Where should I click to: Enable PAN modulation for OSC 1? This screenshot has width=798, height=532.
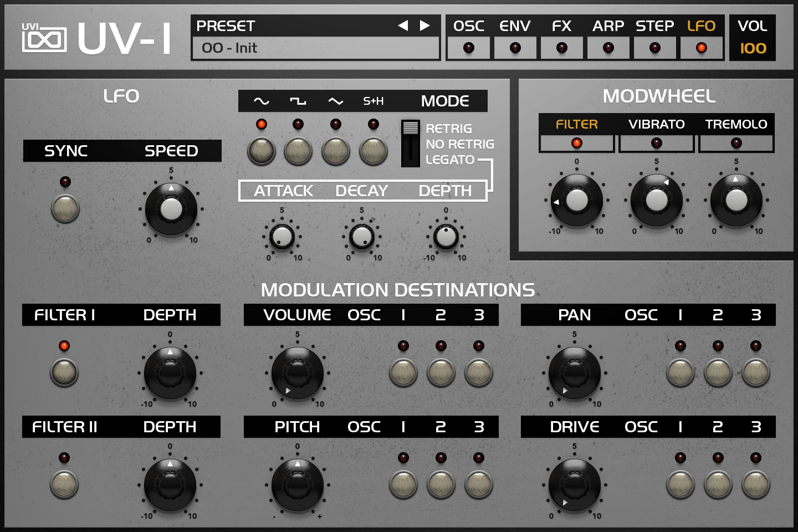tap(681, 372)
